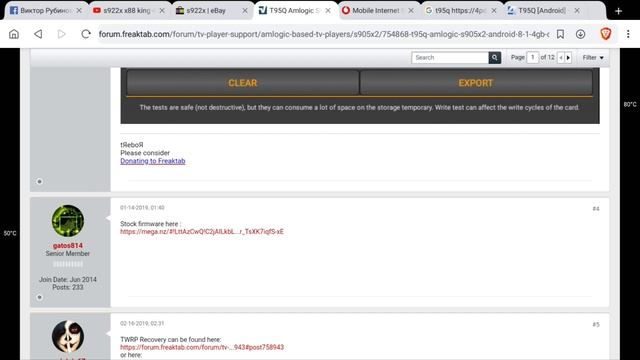Close the Facebook tab
Screen dimensions: 640x360
(79, 11)
